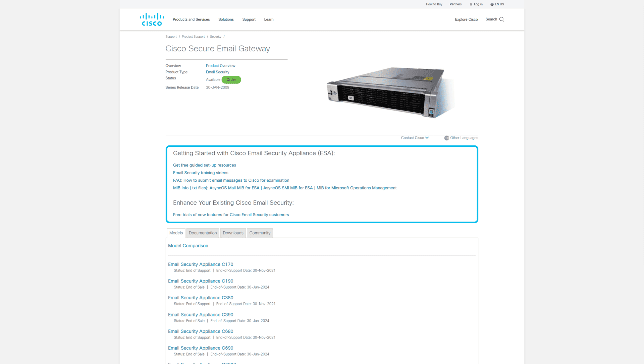Click the Cisco logo
Screen dimensions: 644x364
click(152, 19)
